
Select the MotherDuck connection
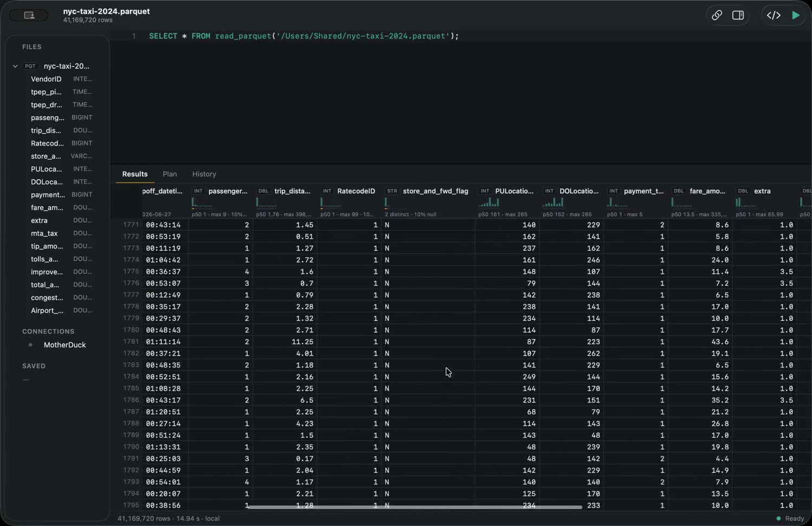point(64,345)
